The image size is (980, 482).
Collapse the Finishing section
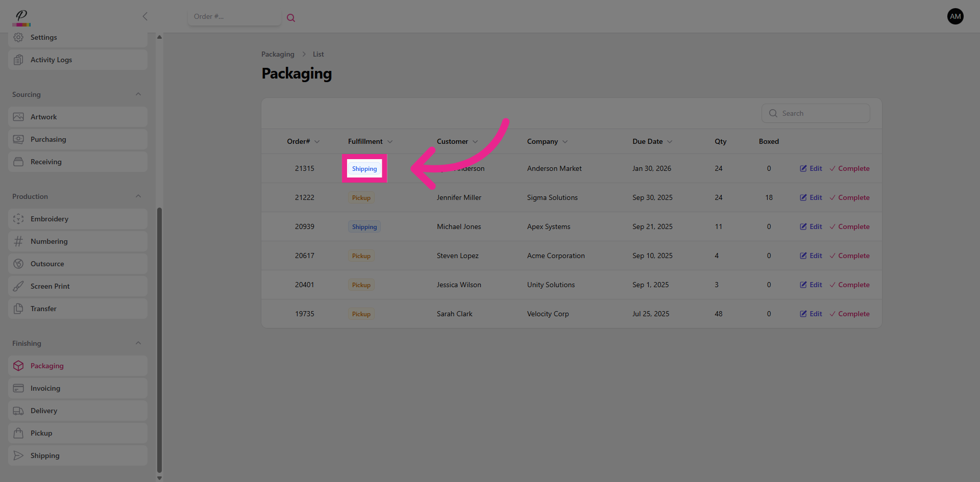138,343
